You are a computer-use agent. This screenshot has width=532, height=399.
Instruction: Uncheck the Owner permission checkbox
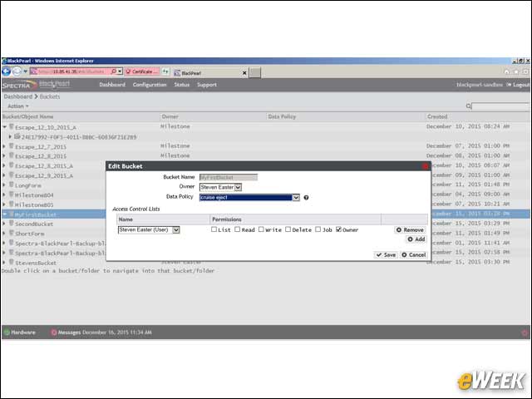(338, 229)
